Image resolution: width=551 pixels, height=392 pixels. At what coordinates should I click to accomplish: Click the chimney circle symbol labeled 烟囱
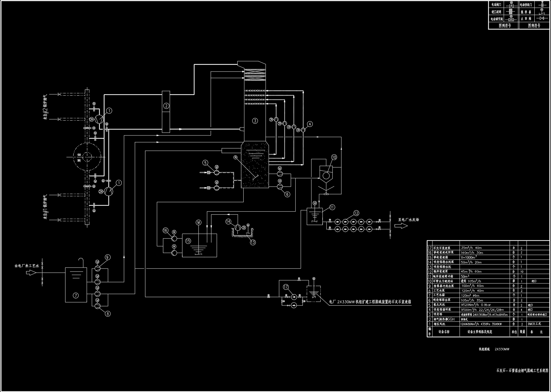87,157
